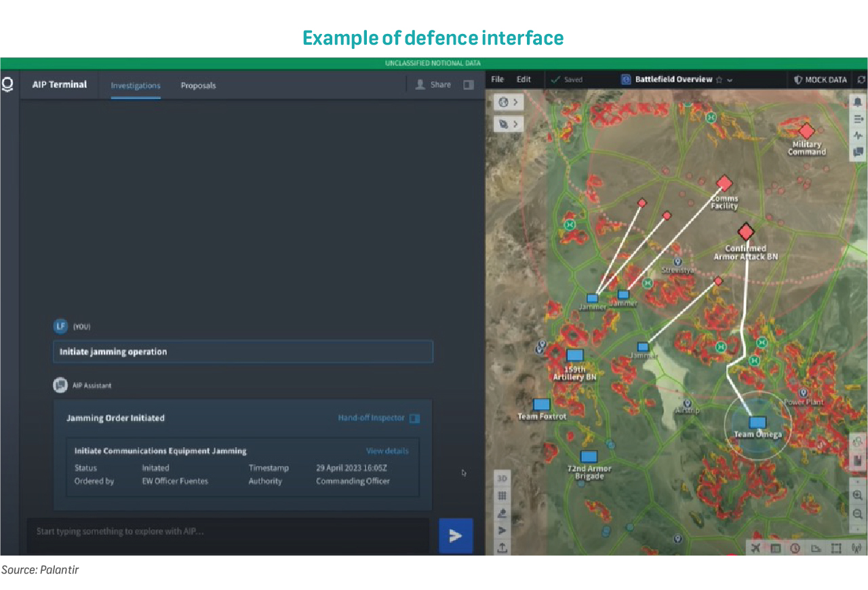The height and width of the screenshot is (590, 868).
Task: Click the notifications bell icon on map
Action: pos(858,102)
